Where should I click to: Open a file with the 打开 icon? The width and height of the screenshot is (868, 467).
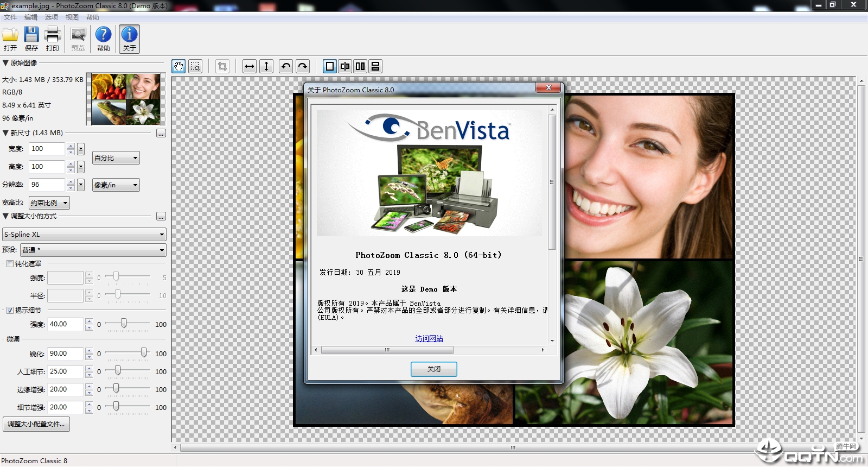click(10, 39)
